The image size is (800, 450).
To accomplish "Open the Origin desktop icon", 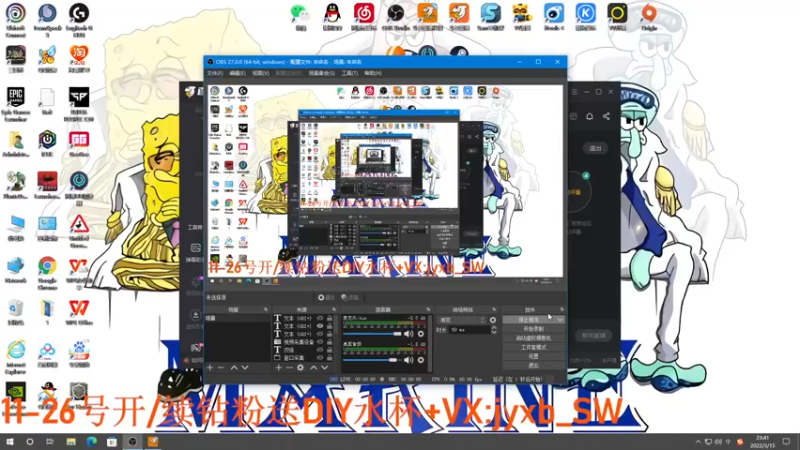I will tap(649, 17).
